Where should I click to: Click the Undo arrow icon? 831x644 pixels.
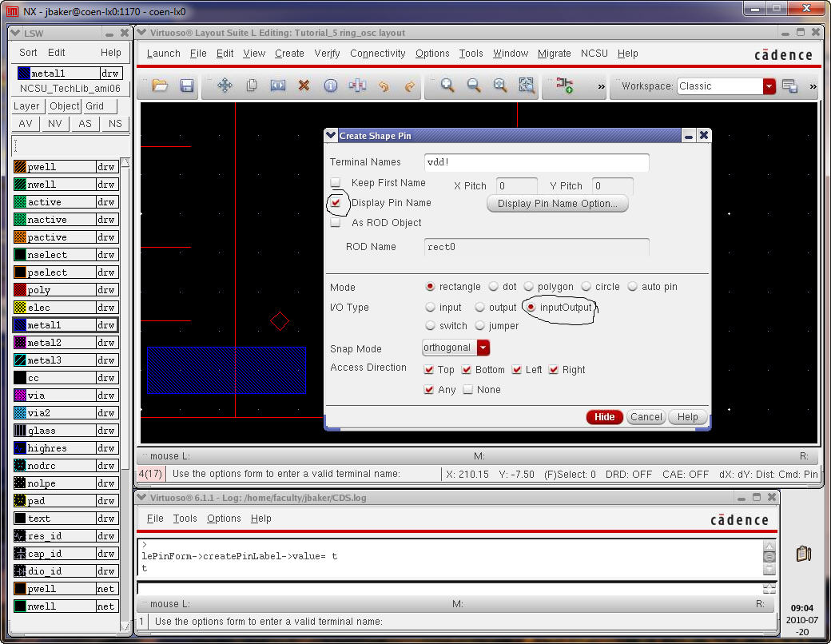point(384,86)
